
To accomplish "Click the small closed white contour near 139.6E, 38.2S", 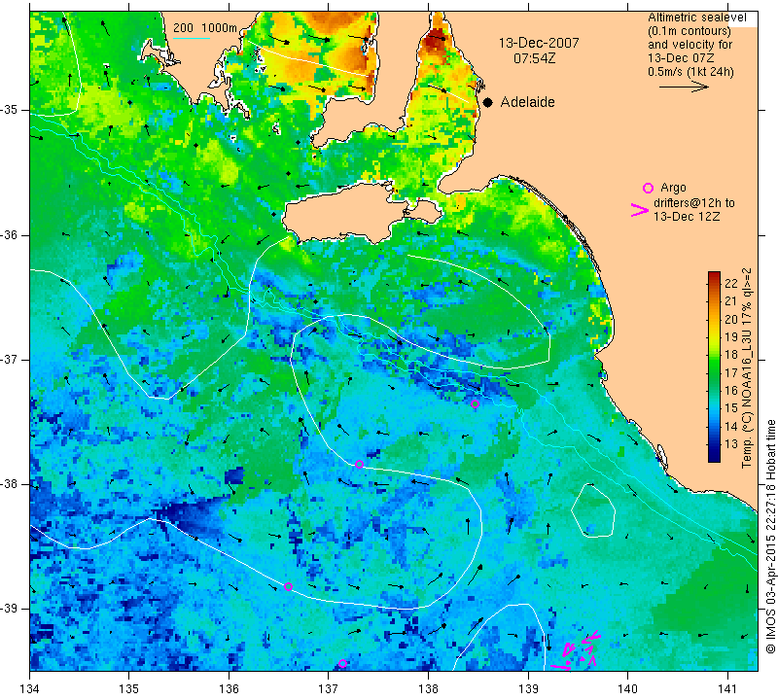I will [593, 510].
